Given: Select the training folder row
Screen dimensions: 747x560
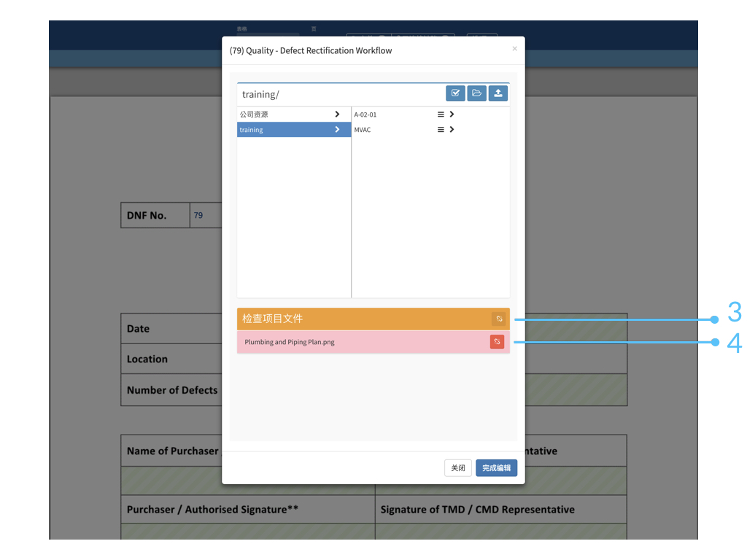Looking at the screenshot, I should 294,130.
